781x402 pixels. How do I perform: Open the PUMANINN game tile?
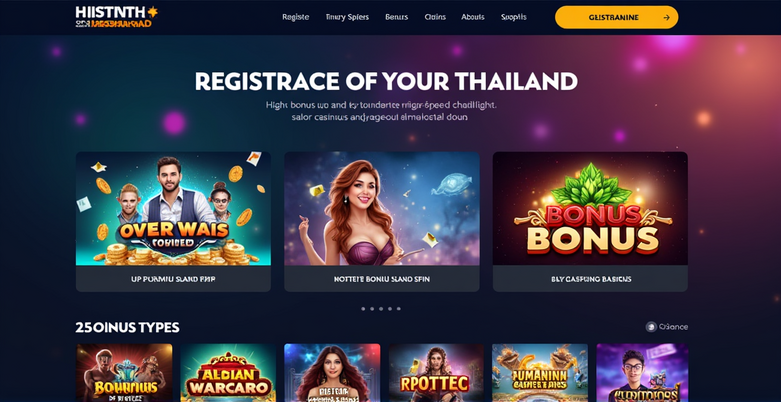[x=539, y=373]
